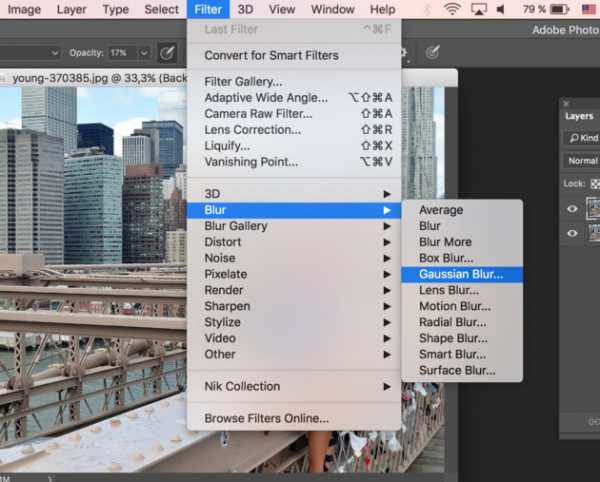The image size is (600, 482).
Task: Click the AirPlay display icon in the menu bar
Action: (478, 9)
